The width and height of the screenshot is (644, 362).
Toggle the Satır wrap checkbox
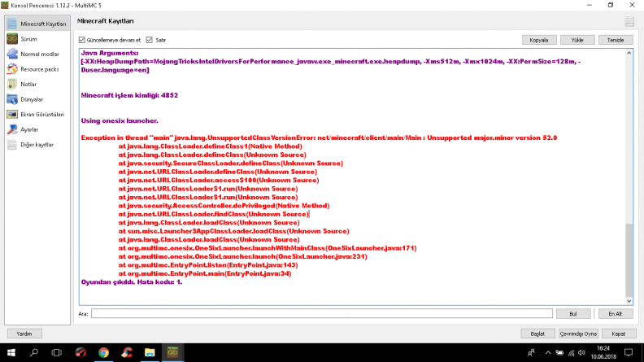149,40
